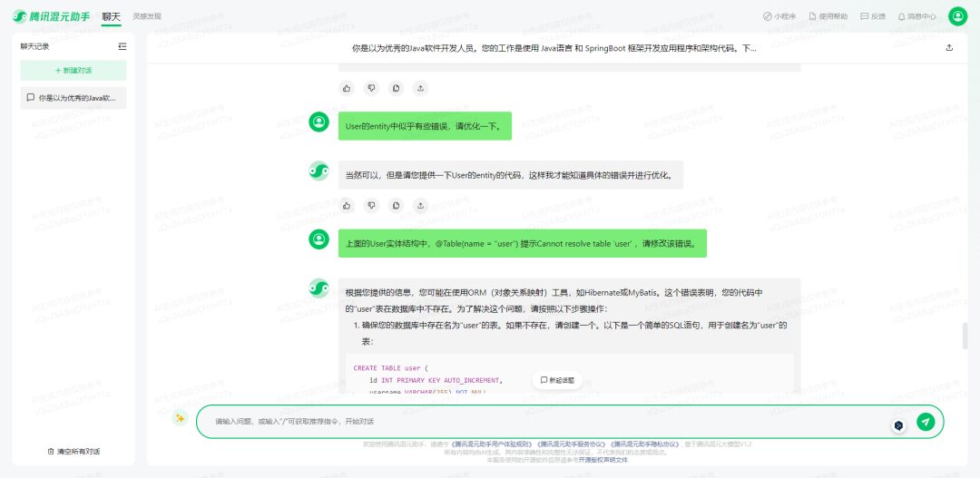Open 消息中心 notifications
The width and height of the screenshot is (980, 478).
916,16
